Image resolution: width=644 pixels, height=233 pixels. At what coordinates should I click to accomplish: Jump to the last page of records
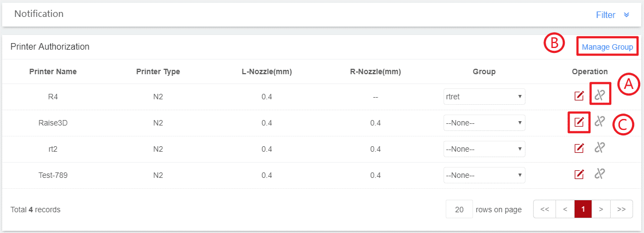pyautogui.click(x=622, y=209)
